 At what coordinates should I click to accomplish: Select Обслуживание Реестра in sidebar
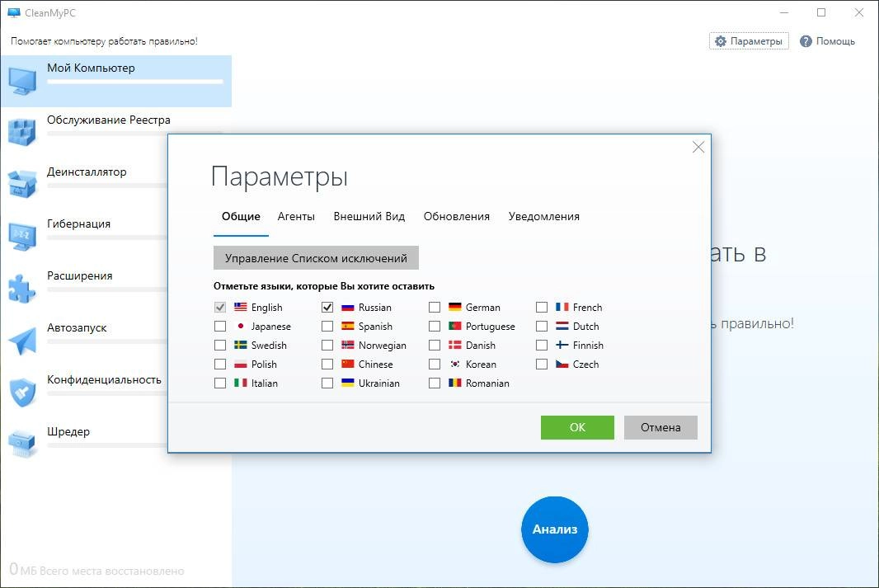pyautogui.click(x=109, y=120)
